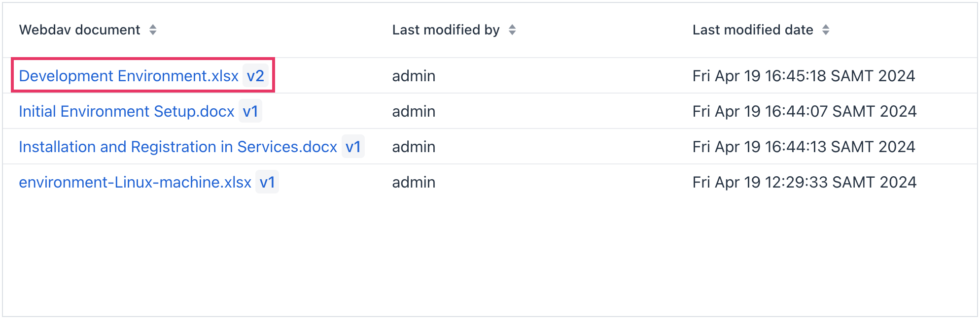
Task: Click the v1 badge for Installation and Registration document
Action: click(x=354, y=147)
